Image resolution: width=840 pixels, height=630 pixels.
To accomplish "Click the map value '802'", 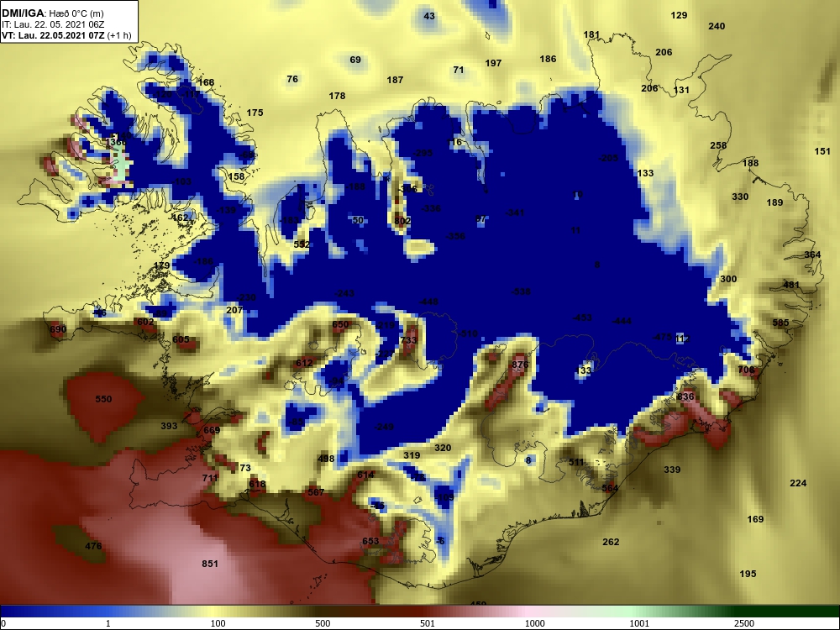I will click(402, 221).
